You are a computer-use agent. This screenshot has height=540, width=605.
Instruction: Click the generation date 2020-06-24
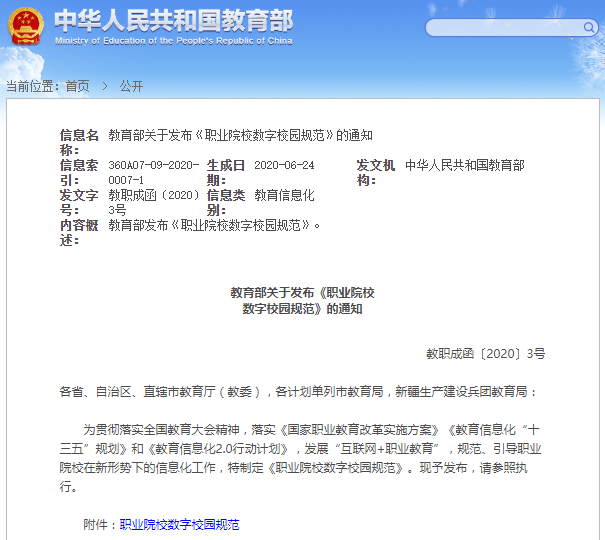[284, 165]
